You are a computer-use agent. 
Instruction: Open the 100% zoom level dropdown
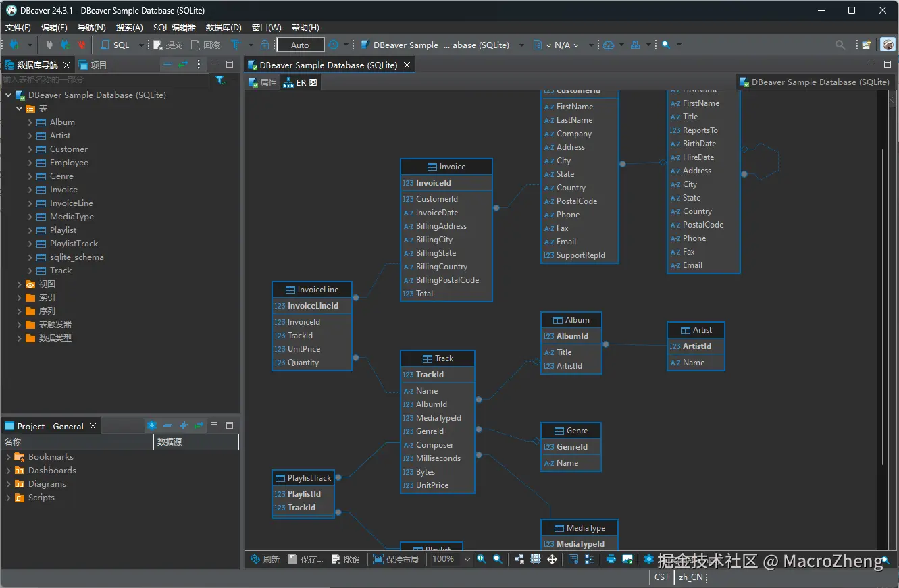[x=467, y=559]
